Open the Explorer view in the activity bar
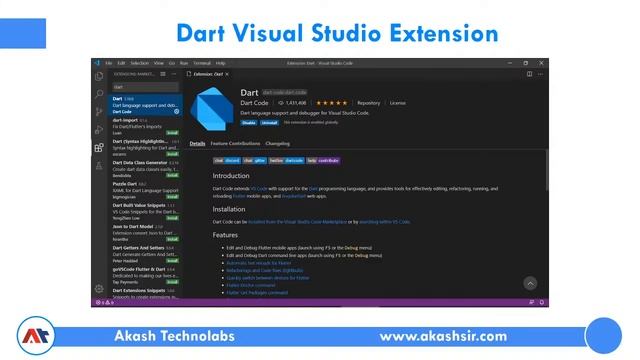Viewport: 640px width, 360px height. point(99,76)
